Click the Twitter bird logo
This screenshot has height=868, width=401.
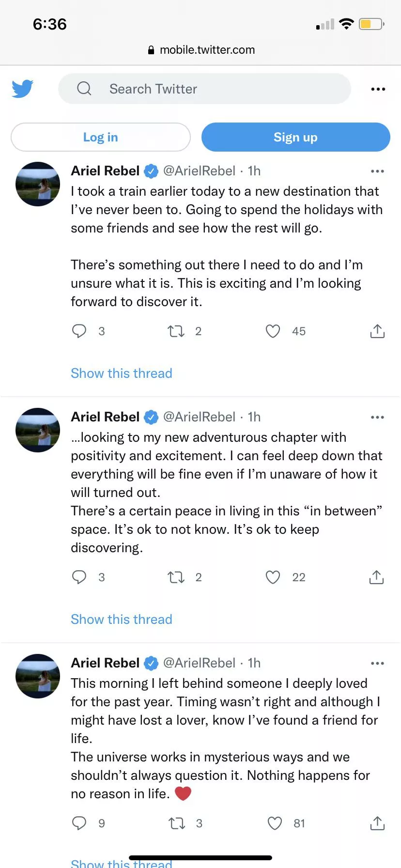click(x=22, y=89)
